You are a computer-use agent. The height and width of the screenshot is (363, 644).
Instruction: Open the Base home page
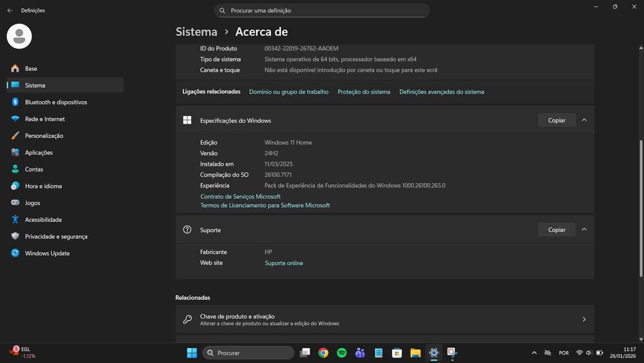(65, 68)
